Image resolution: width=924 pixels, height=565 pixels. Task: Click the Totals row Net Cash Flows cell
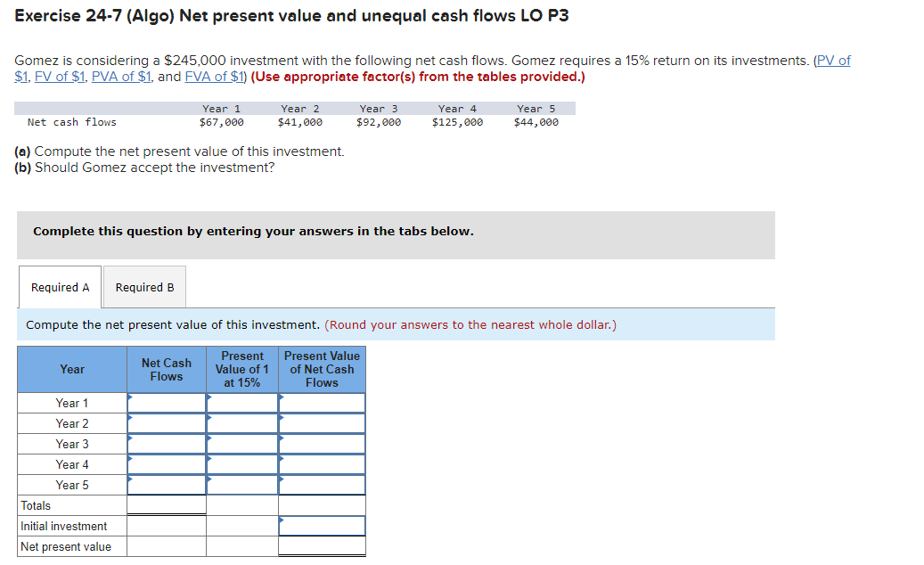pyautogui.click(x=166, y=505)
